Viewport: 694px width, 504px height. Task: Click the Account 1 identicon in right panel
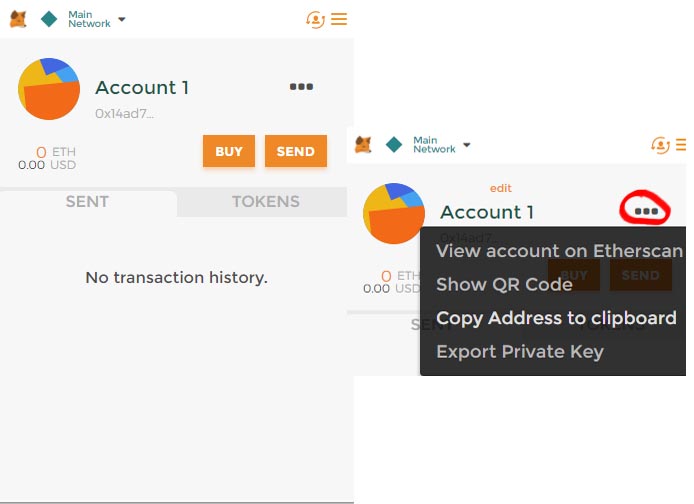[x=393, y=213]
